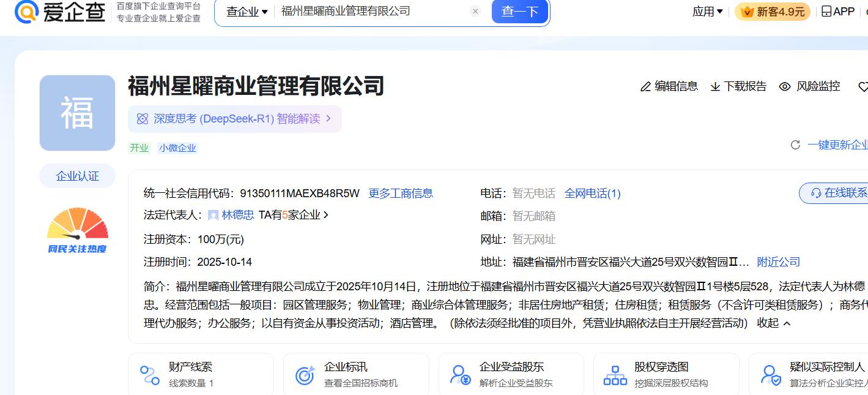Click the 风险监控 eye icon
The image size is (868, 395).
point(785,87)
